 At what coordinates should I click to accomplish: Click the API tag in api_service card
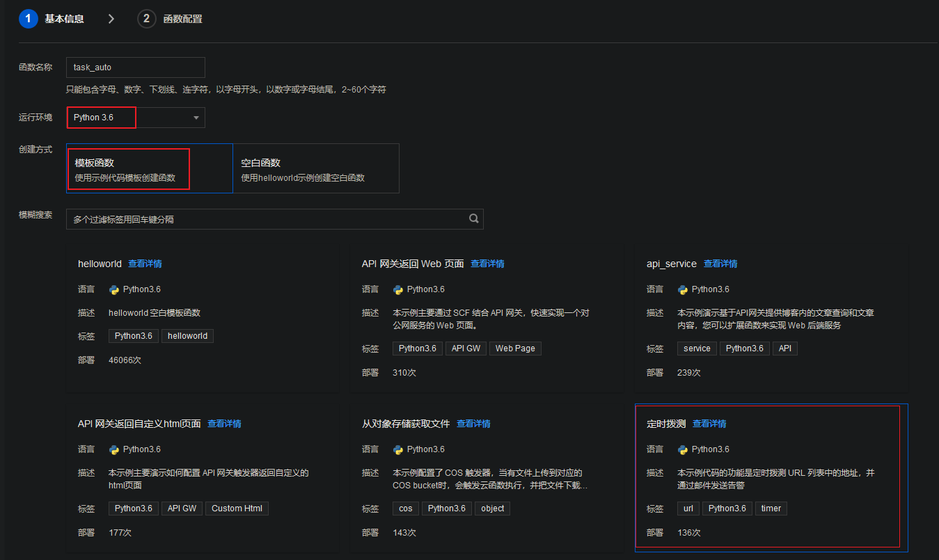point(785,349)
